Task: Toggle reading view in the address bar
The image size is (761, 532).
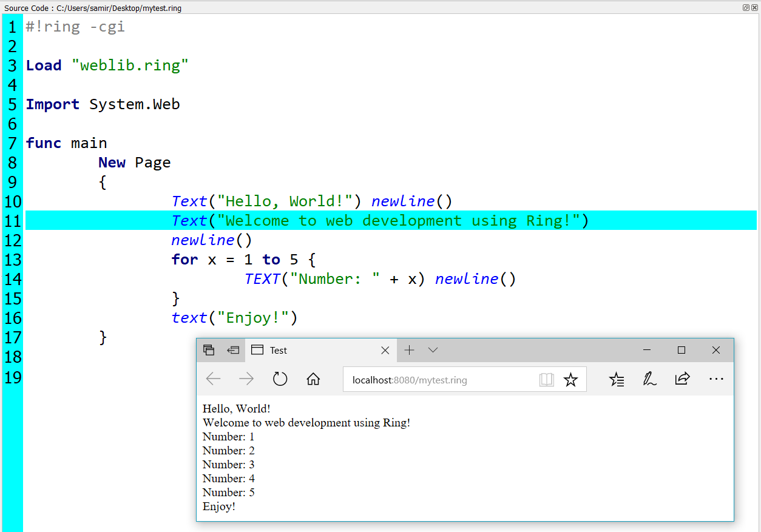Action: [x=546, y=379]
